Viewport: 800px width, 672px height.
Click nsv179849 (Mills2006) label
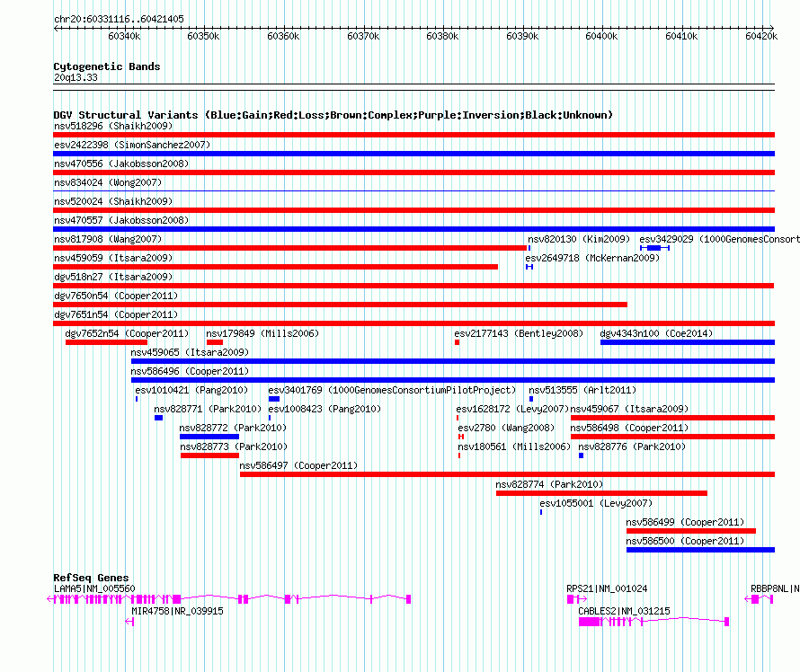pyautogui.click(x=262, y=333)
